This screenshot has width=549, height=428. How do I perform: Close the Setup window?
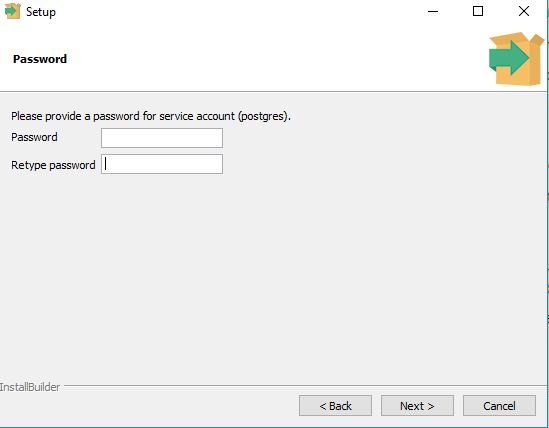tap(524, 12)
